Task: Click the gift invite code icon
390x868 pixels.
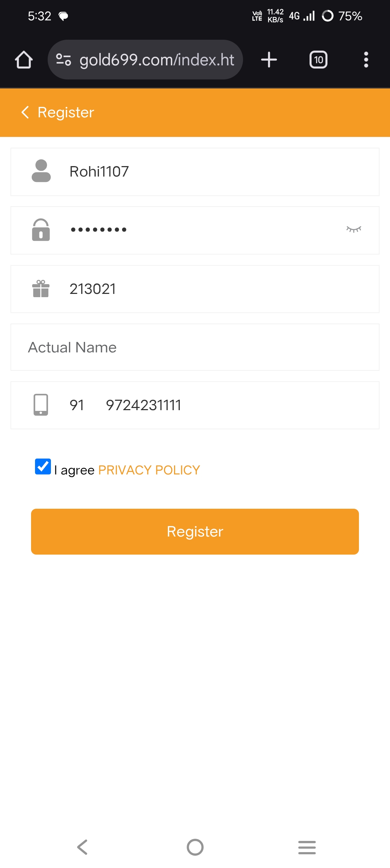Action: click(41, 289)
